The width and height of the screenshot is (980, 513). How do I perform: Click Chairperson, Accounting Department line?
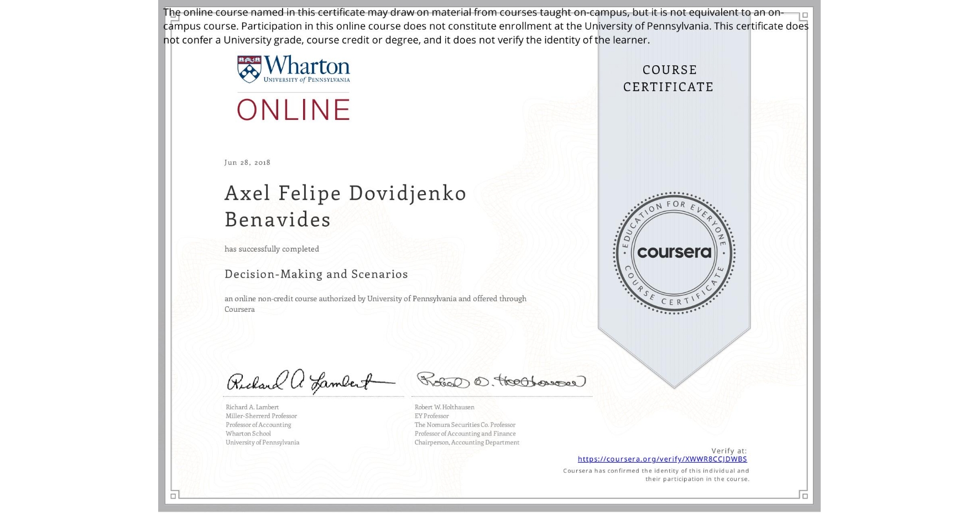point(467,443)
